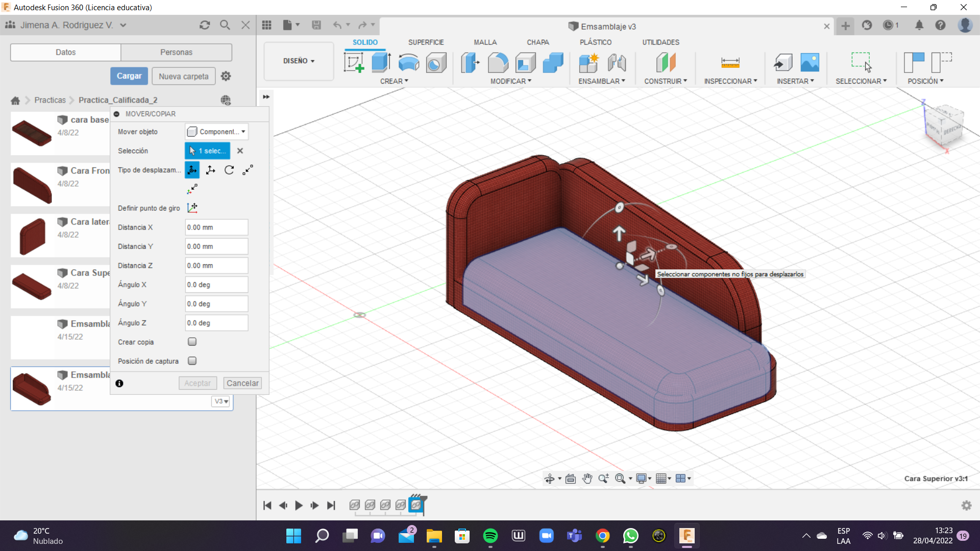
Task: Select the Extrude tool icon
Action: point(381,63)
